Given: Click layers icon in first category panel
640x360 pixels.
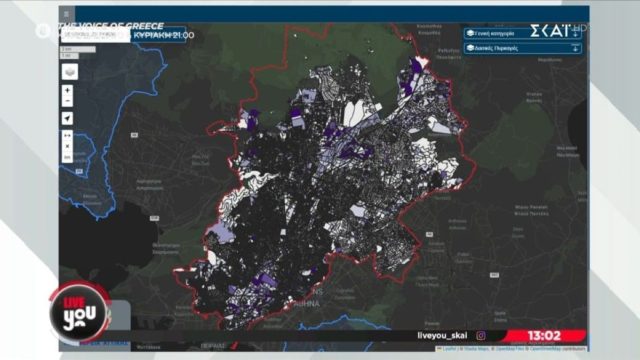Looking at the screenshot, I should pyautogui.click(x=470, y=33).
